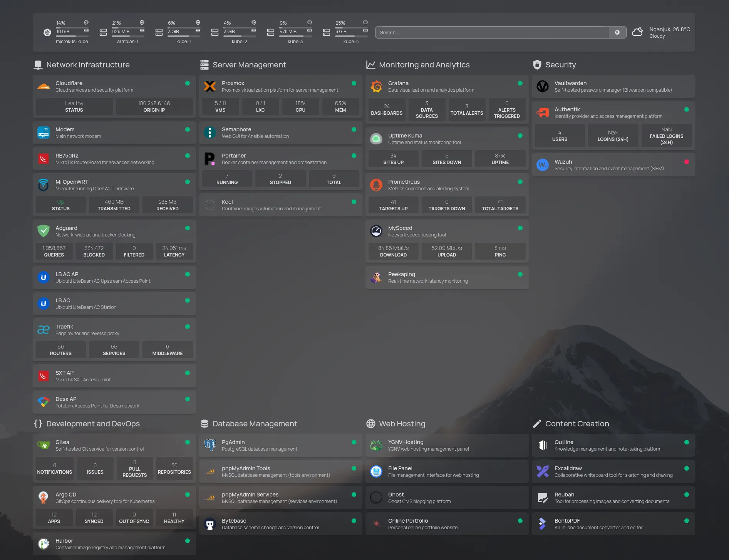The width and height of the screenshot is (729, 560).
Task: Click Uptime Kuma's "87%" uptime stat
Action: tap(500, 156)
